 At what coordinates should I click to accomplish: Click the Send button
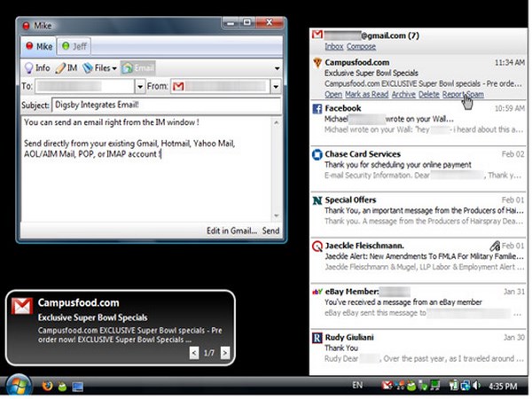270,231
